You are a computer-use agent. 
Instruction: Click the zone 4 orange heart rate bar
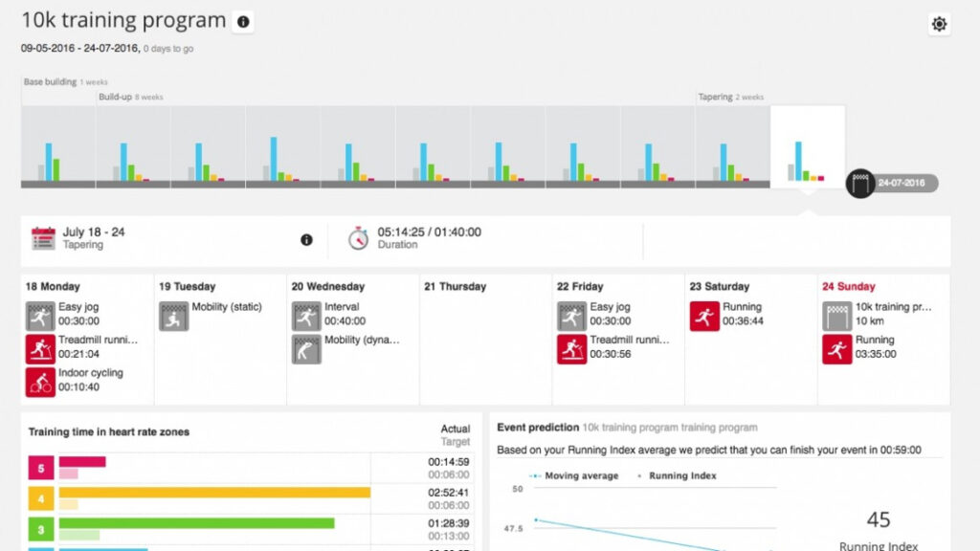pos(214,493)
